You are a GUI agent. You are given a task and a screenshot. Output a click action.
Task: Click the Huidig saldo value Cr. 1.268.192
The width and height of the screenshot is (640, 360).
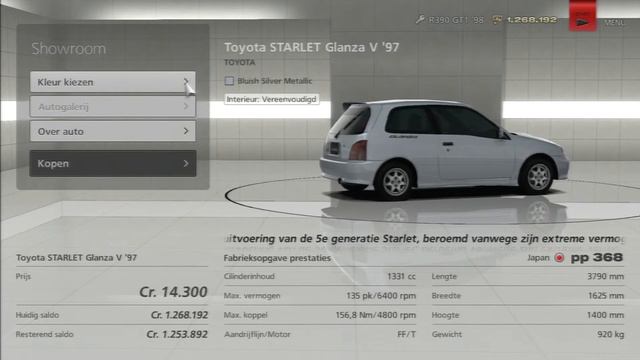[x=180, y=315]
